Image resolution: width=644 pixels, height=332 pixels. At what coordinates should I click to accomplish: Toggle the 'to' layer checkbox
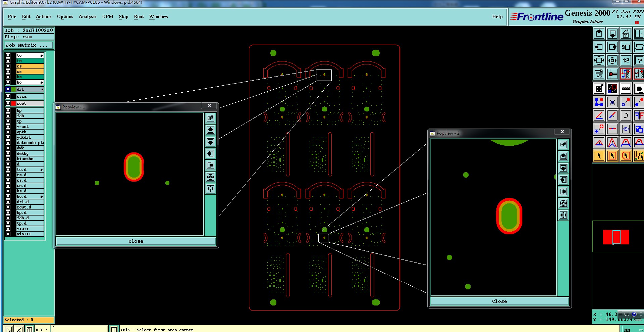[x=8, y=55]
